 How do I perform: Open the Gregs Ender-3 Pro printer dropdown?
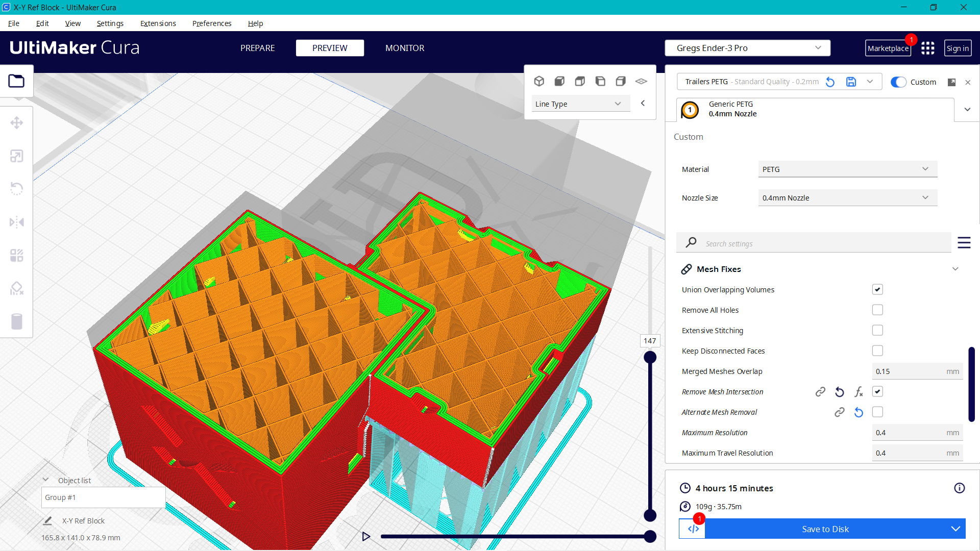747,48
